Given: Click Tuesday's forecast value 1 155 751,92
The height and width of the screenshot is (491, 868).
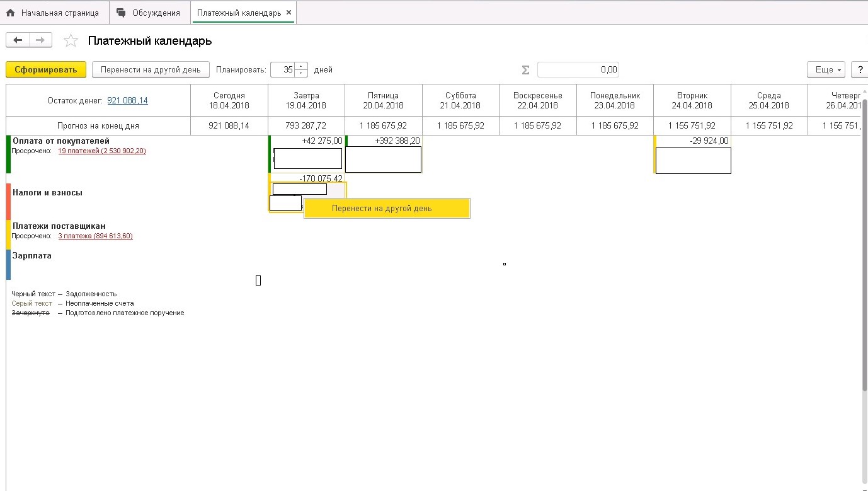Looking at the screenshot, I should [x=692, y=125].
